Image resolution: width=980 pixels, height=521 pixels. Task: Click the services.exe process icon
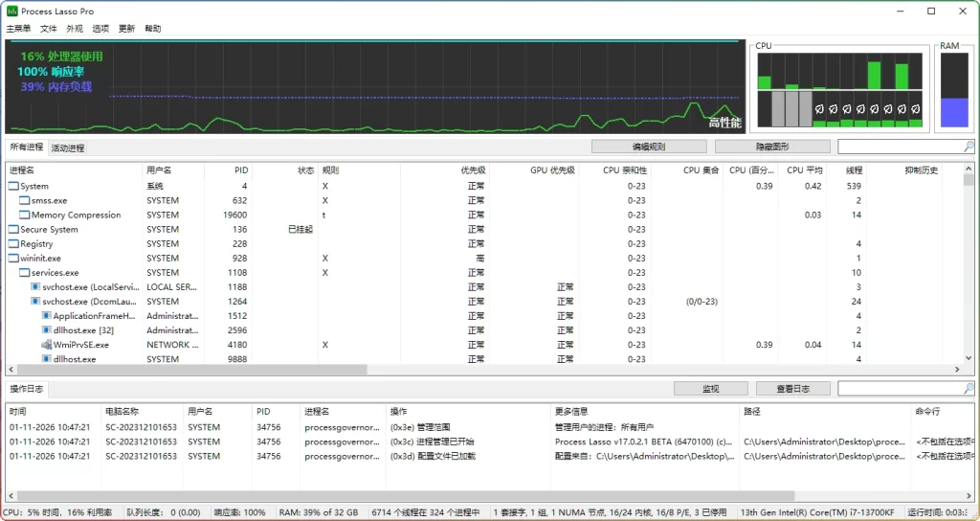coord(24,273)
